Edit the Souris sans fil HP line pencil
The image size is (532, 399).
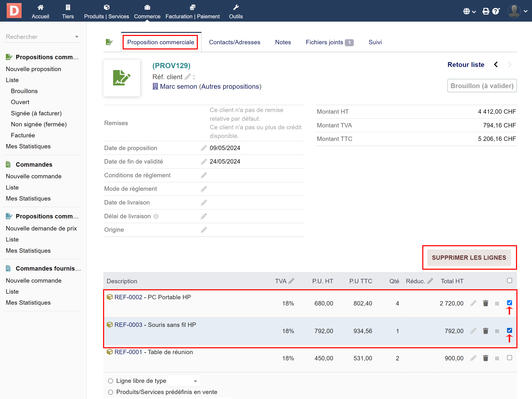point(473,331)
